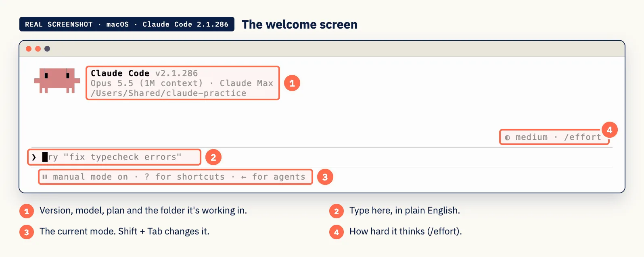Click 'Opus 5.5 (1M context)' model text

tap(146, 83)
